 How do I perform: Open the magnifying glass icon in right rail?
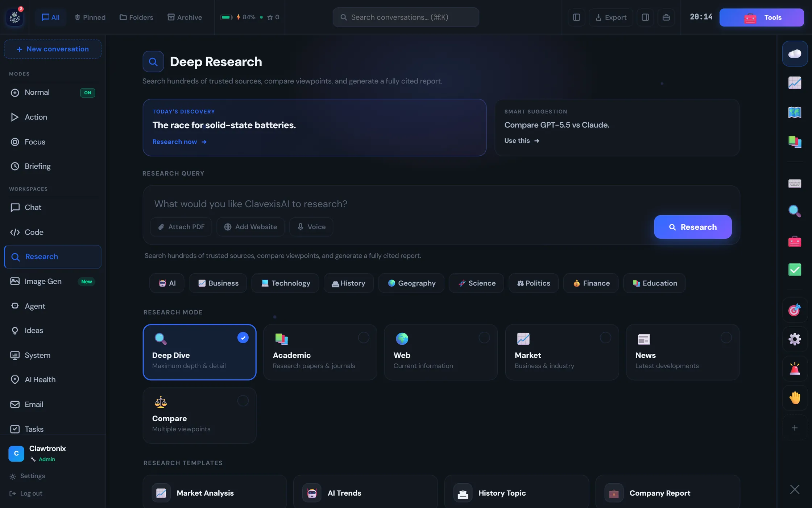[795, 211]
